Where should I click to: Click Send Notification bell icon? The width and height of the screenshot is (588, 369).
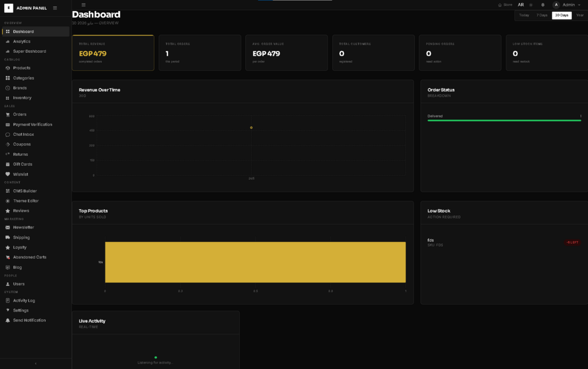tap(8, 320)
